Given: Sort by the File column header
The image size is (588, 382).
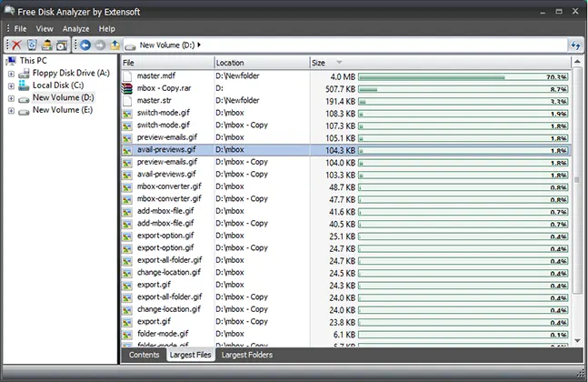Looking at the screenshot, I should [167, 63].
